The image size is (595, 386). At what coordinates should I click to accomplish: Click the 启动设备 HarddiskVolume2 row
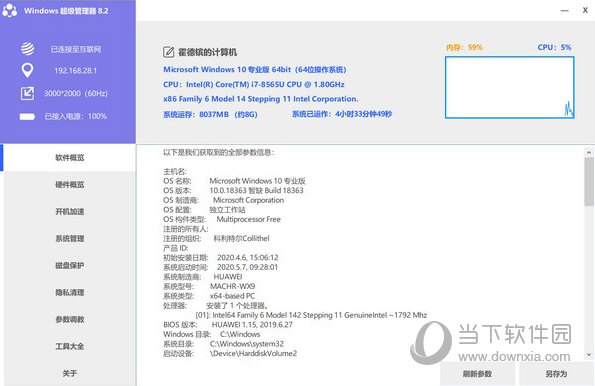click(x=230, y=353)
